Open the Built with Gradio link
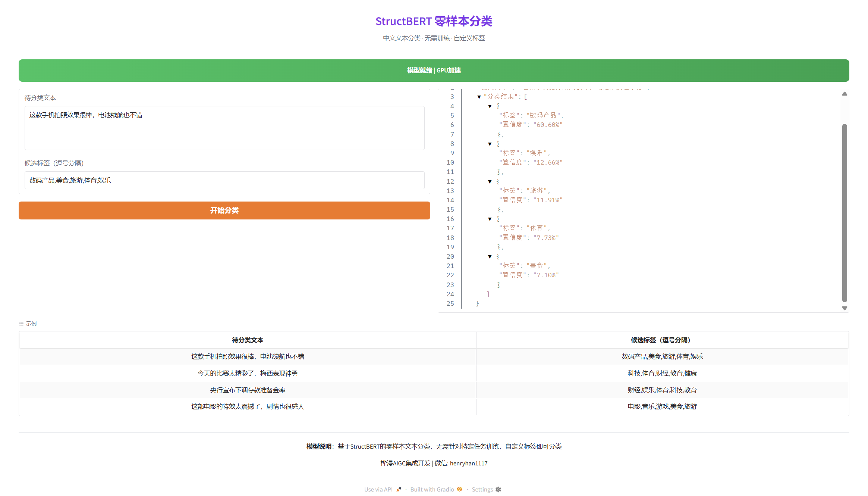 pyautogui.click(x=432, y=489)
